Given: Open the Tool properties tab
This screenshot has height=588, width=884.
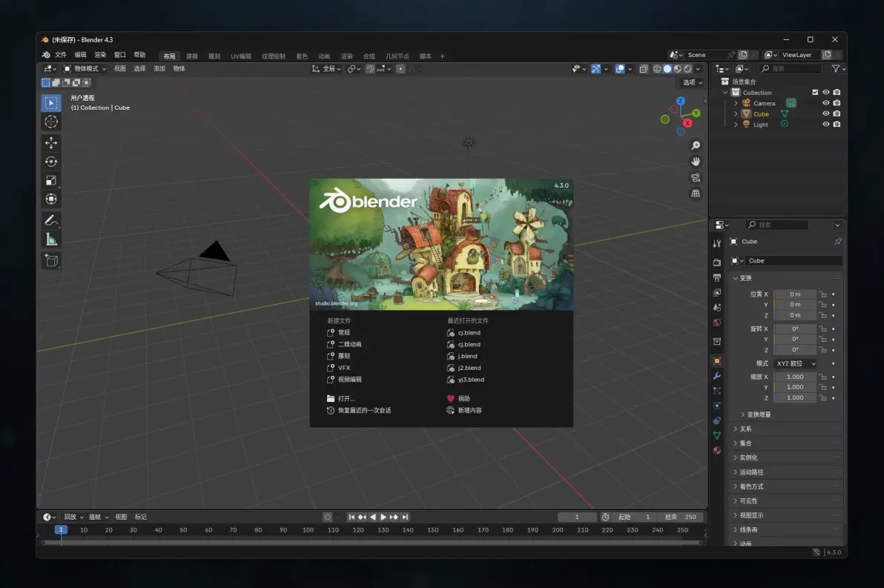Looking at the screenshot, I should point(717,243).
